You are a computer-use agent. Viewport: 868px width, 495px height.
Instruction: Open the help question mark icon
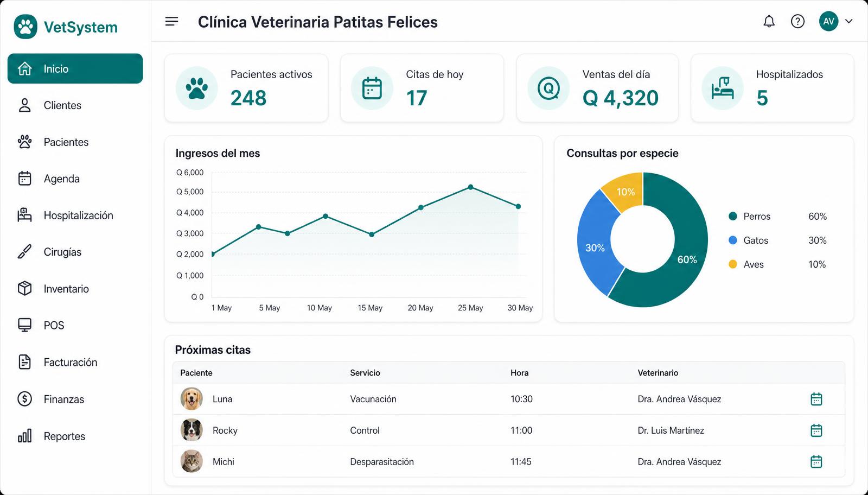click(797, 22)
